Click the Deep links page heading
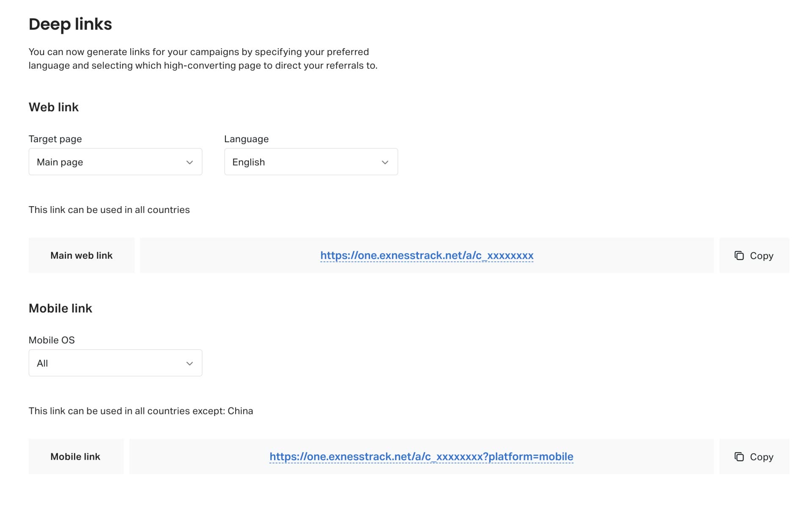This screenshot has width=812, height=508. (x=70, y=24)
